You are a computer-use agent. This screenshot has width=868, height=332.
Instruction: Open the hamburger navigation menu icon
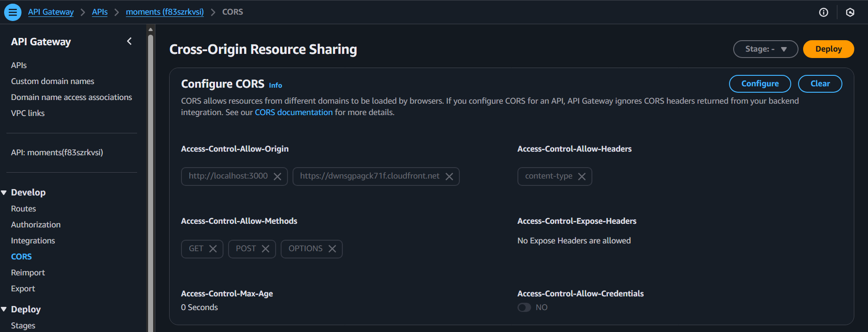(x=13, y=12)
